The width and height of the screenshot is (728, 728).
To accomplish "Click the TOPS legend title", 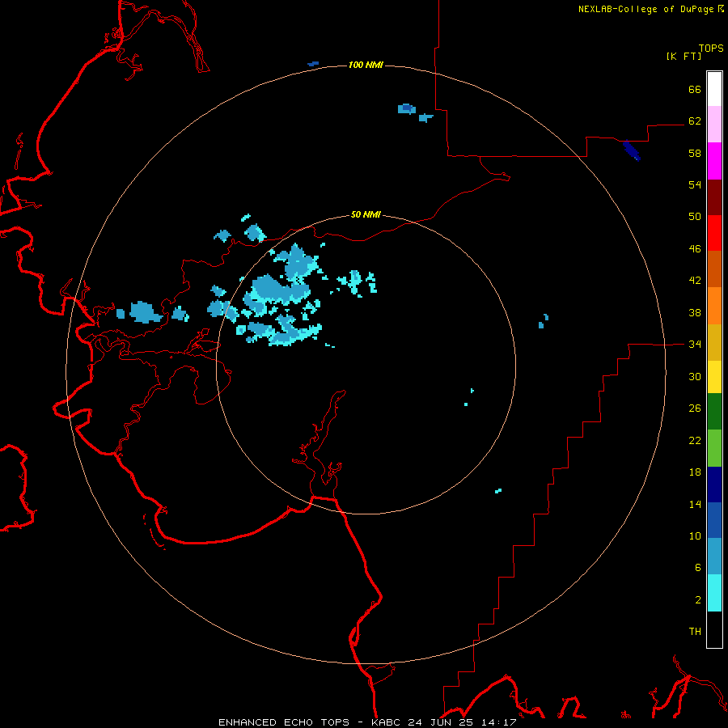I will click(x=711, y=49).
